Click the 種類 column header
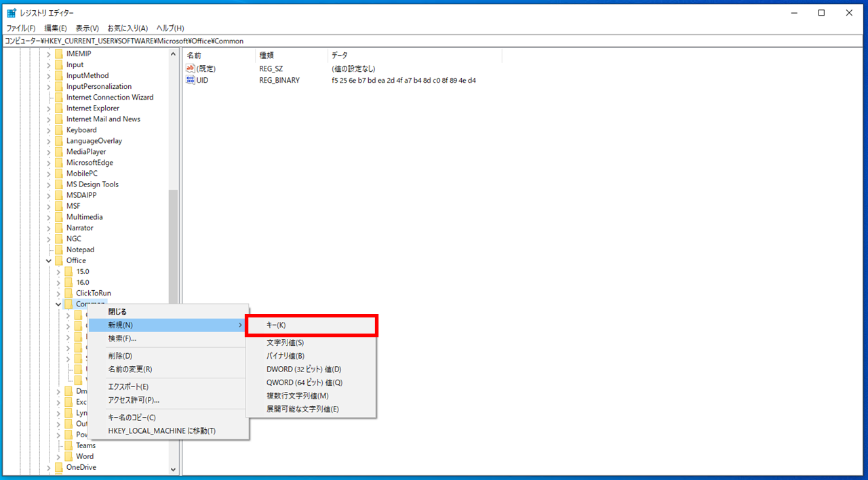The height and width of the screenshot is (480, 868). pos(292,55)
